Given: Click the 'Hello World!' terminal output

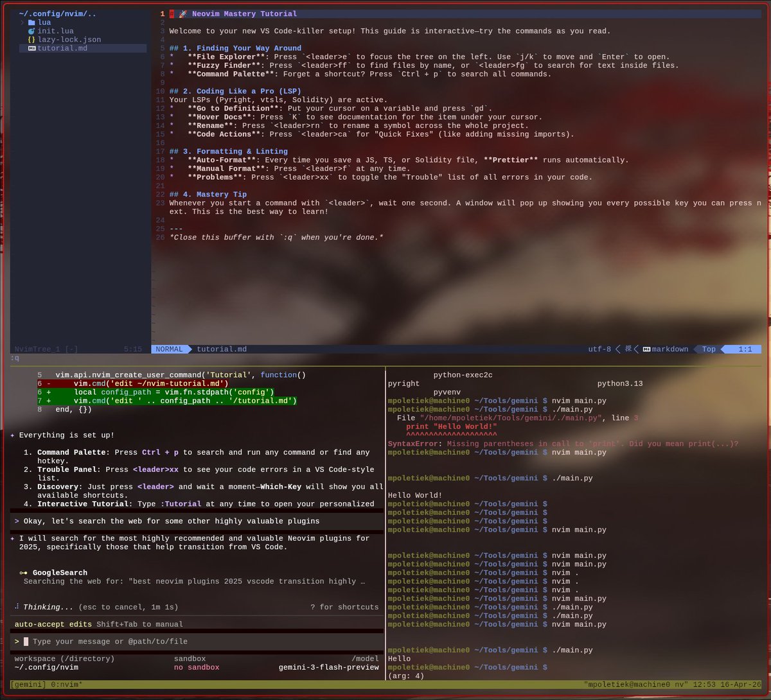Looking at the screenshot, I should pyautogui.click(x=415, y=495).
